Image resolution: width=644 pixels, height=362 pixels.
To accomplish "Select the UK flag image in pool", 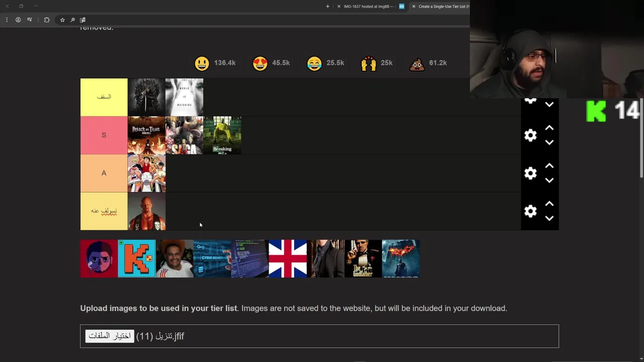I will point(288,258).
